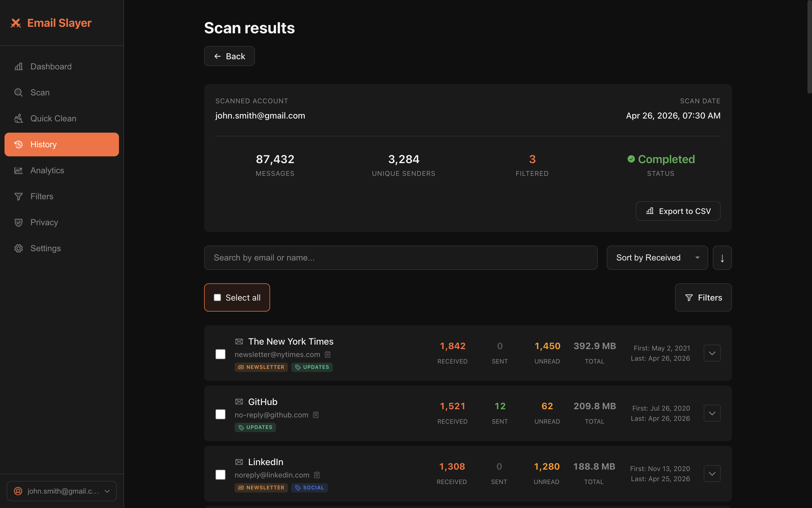Open Filters page in the sidebar
Screen dimensions: 812x508
(x=62, y=196)
